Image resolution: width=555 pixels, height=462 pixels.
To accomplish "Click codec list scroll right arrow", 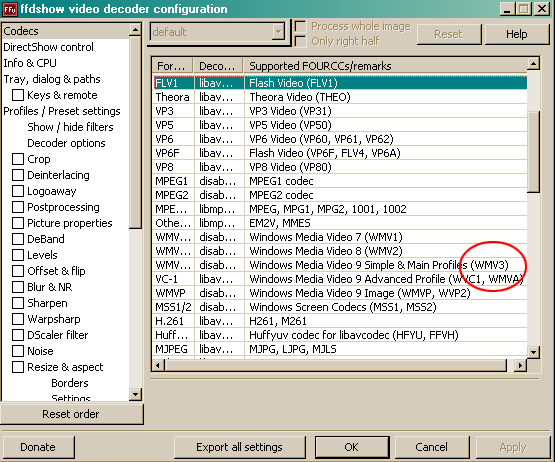I will click(x=520, y=365).
